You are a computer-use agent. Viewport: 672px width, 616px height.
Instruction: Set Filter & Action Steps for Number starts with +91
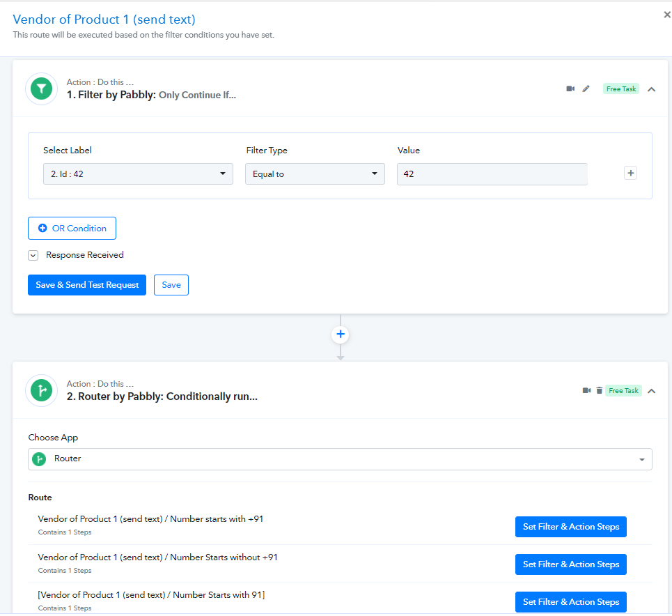pos(571,527)
